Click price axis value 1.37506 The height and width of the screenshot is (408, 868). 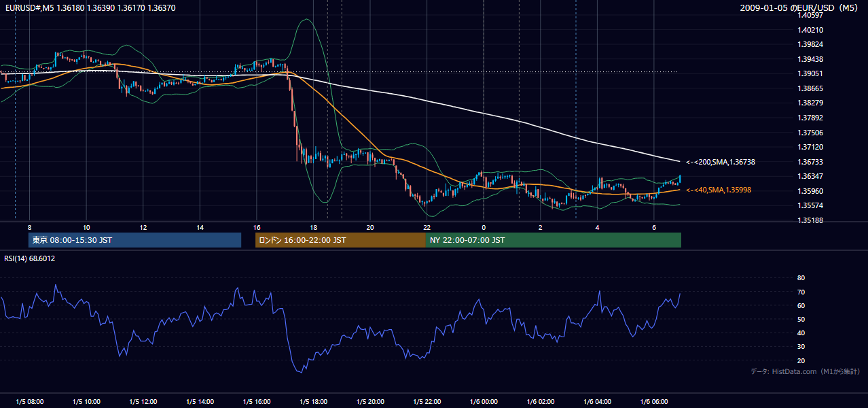[x=810, y=133]
